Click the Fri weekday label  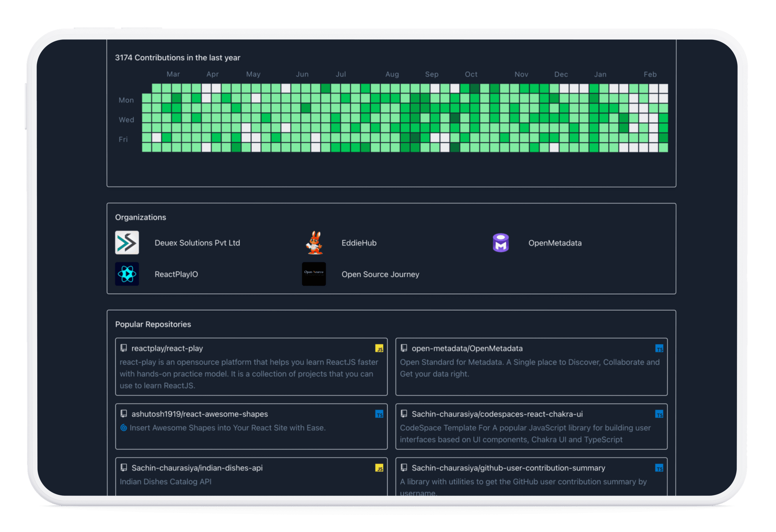tap(123, 139)
